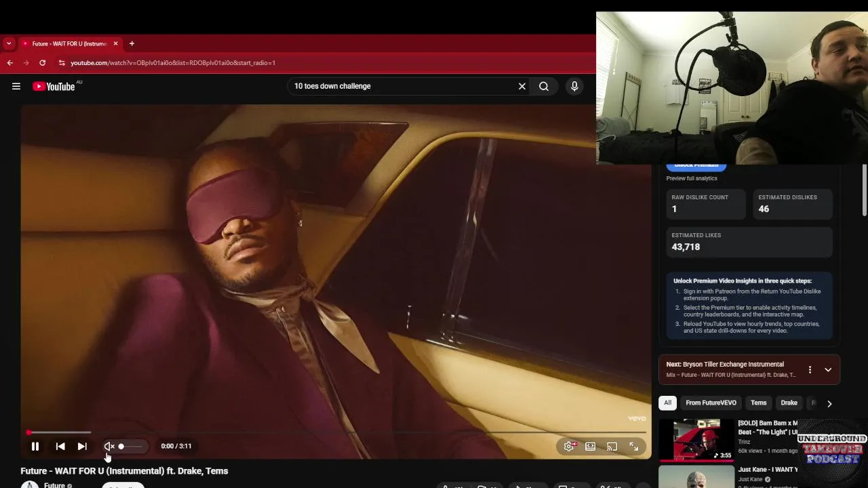The image size is (868, 488).
Task: View site information icon in the address bar
Action: (x=62, y=62)
